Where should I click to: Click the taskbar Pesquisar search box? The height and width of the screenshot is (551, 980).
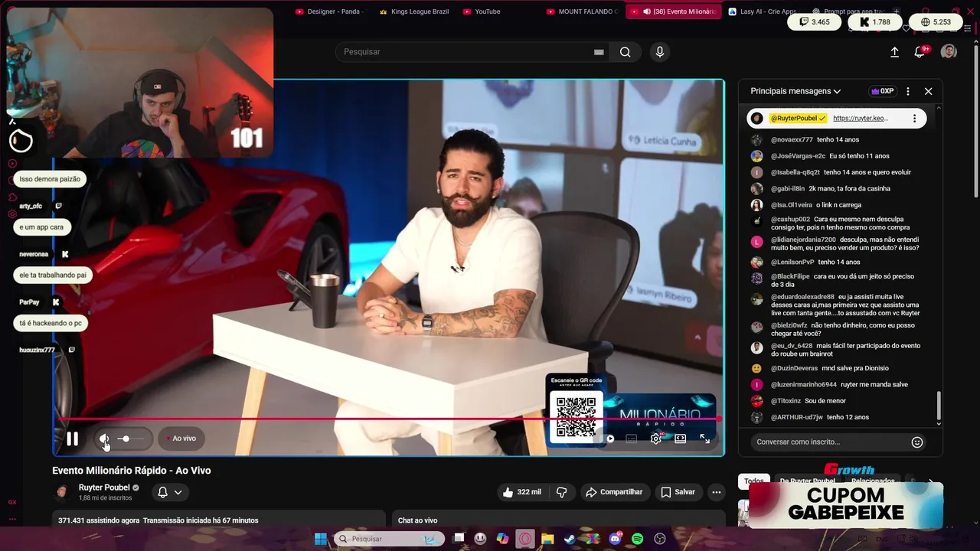pyautogui.click(x=390, y=539)
